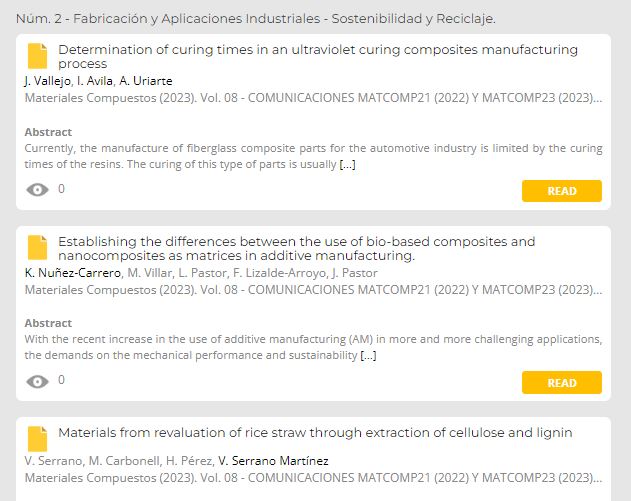Click document icon of UV curing paper

[37, 56]
